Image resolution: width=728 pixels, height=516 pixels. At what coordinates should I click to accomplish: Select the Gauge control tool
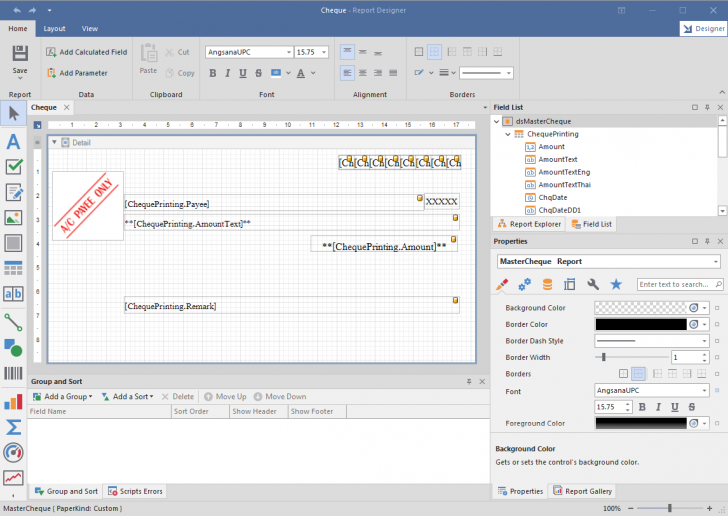[13, 452]
